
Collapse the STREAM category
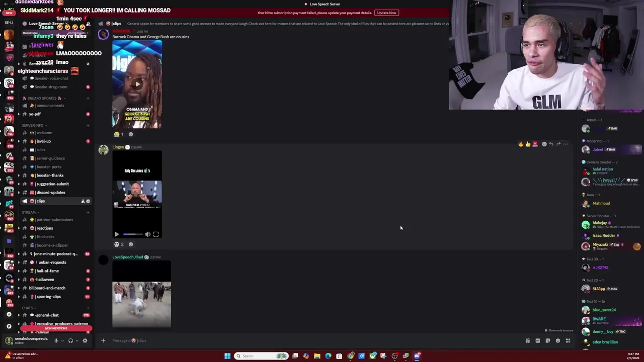(x=29, y=212)
